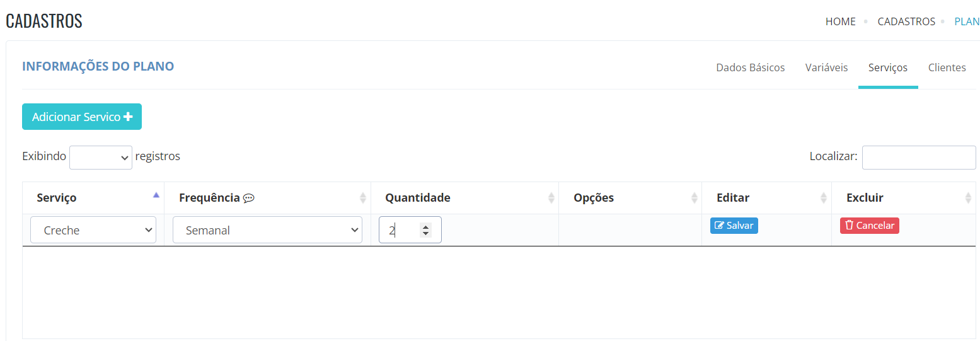Decrease the Quantidade value with down arrow
This screenshot has width=980, height=341.
[x=426, y=234]
